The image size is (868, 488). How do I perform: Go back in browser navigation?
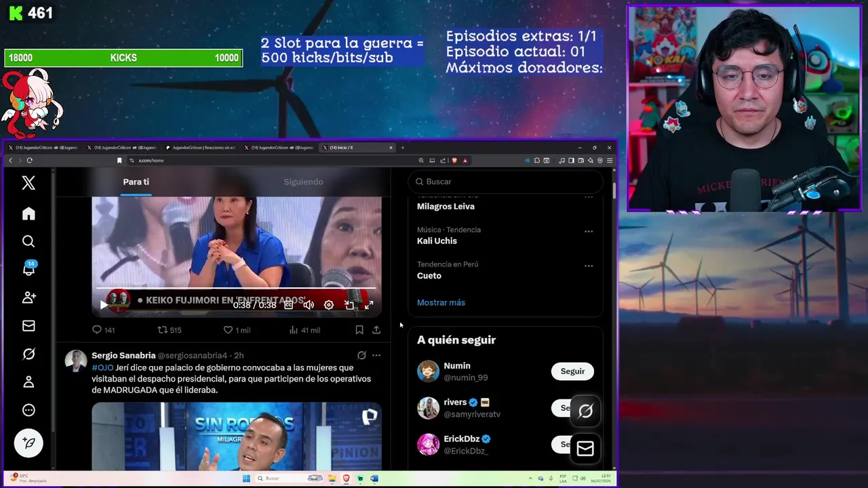click(10, 161)
